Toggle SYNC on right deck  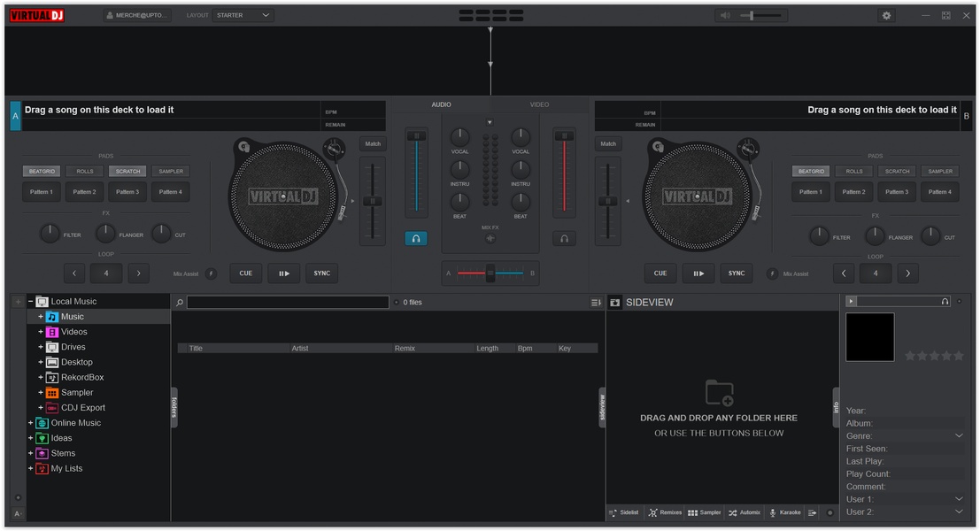[736, 273]
